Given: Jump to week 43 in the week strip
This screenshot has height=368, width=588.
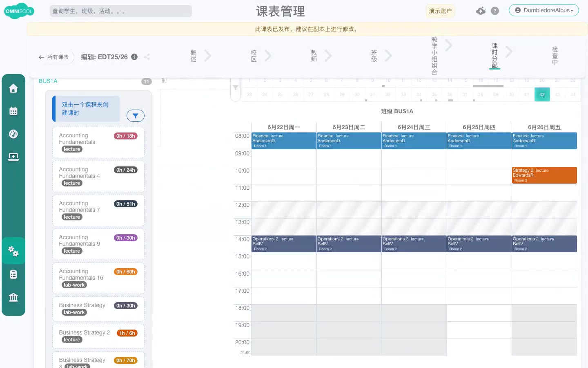Looking at the screenshot, I should (557, 94).
